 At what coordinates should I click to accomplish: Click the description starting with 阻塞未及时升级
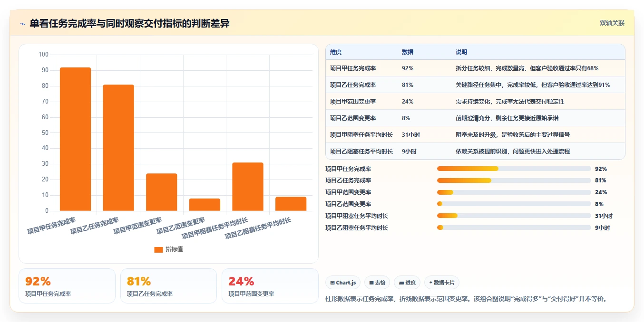(513, 135)
